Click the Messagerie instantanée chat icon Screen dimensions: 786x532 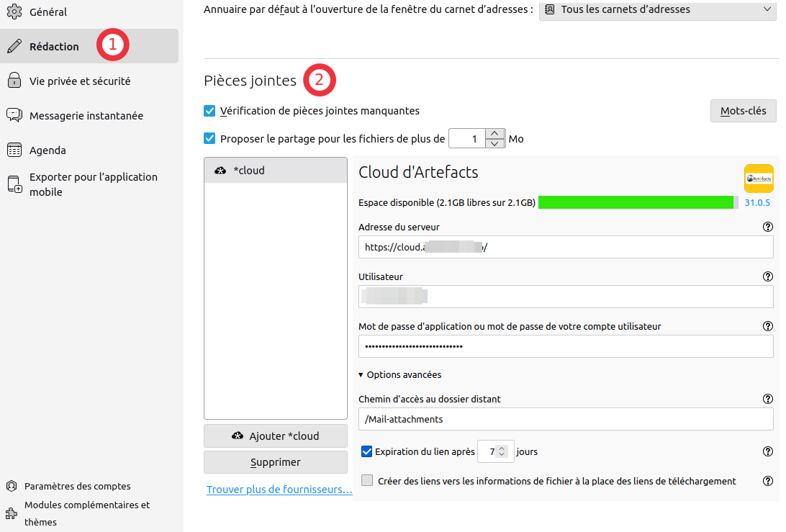pyautogui.click(x=14, y=115)
